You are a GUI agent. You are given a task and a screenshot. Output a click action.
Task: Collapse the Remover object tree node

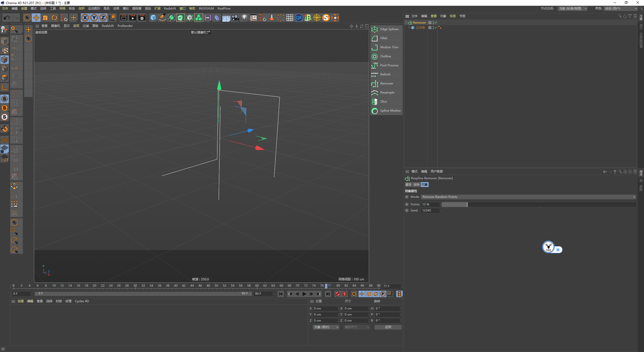pyautogui.click(x=407, y=23)
